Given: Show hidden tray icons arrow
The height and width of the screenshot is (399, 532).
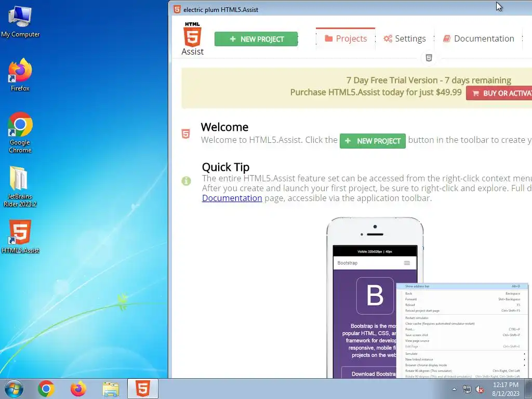Looking at the screenshot, I should coord(454,389).
